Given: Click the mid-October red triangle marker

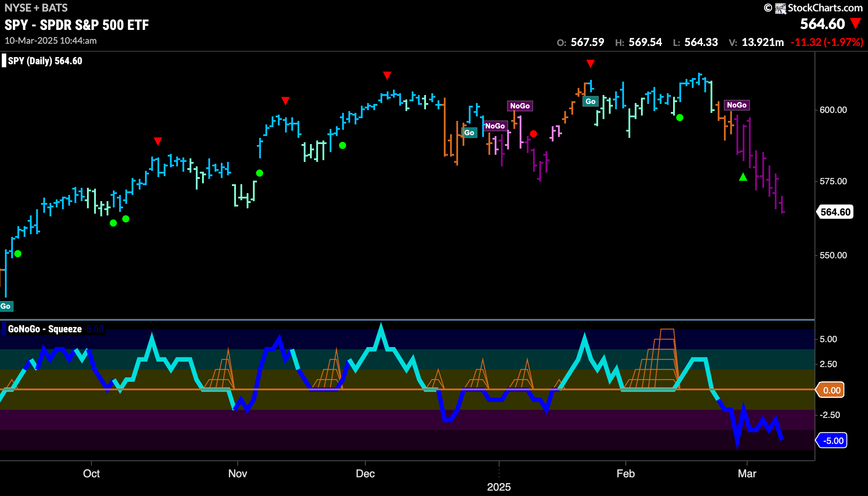Looking at the screenshot, I should (x=158, y=141).
